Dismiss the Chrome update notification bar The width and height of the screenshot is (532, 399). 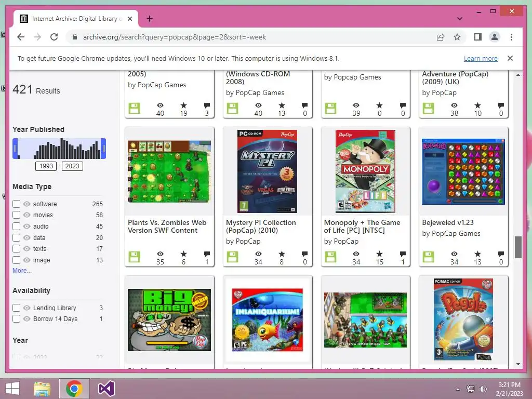click(x=510, y=58)
